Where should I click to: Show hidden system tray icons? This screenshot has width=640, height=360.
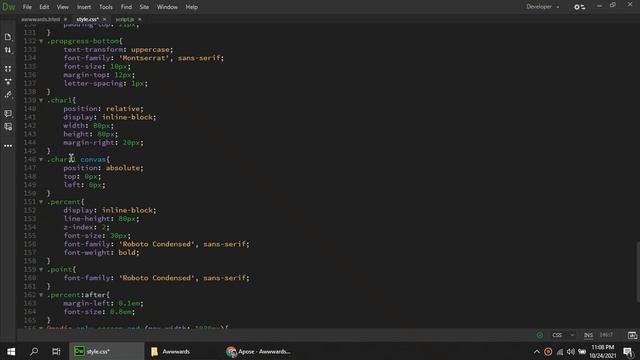pos(536,352)
